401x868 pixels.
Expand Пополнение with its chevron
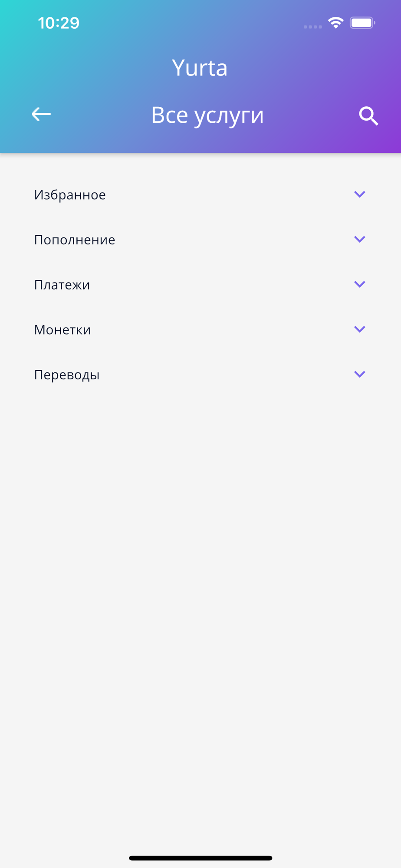pos(359,239)
